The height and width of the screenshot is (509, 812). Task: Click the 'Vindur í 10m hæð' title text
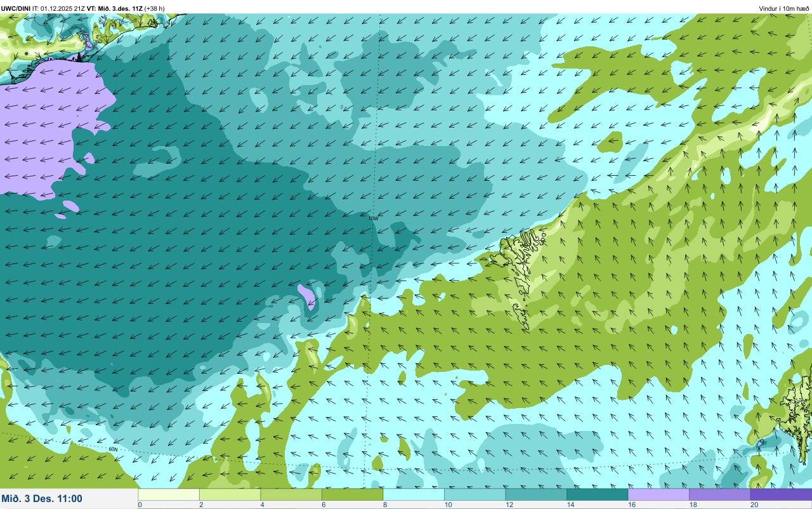783,8
